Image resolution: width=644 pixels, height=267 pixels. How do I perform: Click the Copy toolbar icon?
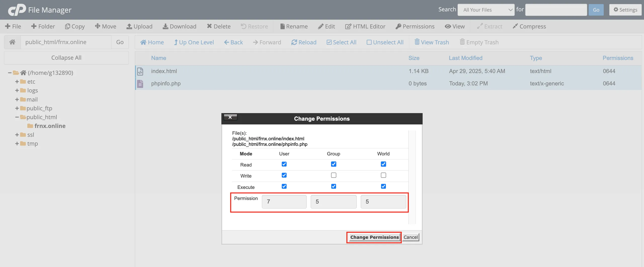(67, 26)
